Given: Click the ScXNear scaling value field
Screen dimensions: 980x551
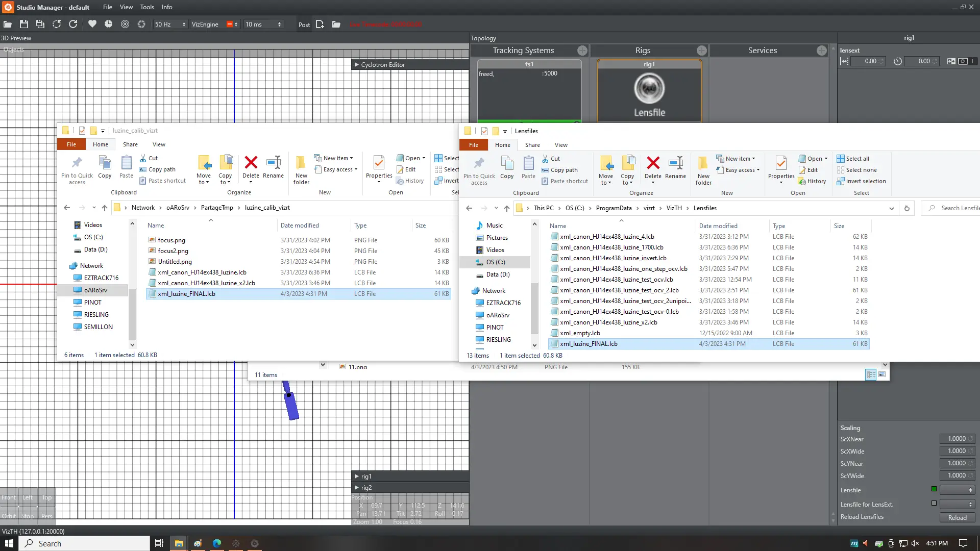Looking at the screenshot, I should point(956,439).
